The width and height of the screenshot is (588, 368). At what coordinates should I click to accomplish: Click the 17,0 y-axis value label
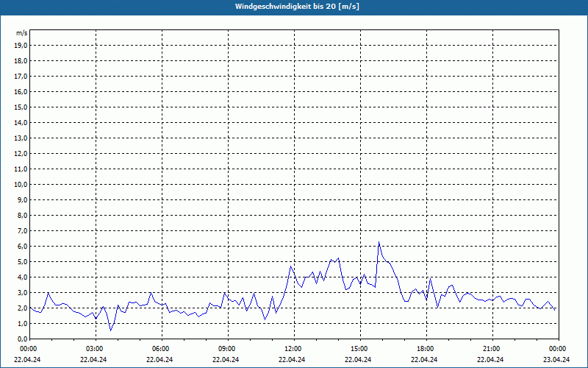(21, 76)
